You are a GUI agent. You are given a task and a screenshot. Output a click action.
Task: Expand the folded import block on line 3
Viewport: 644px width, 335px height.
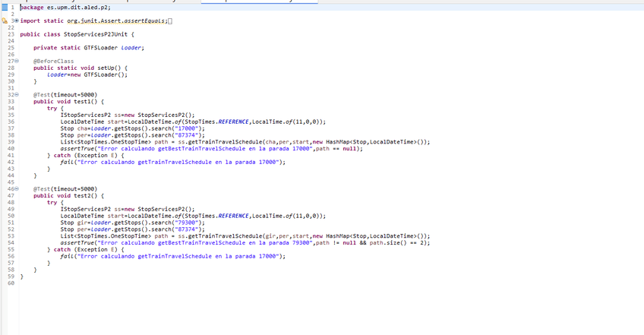click(x=16, y=21)
